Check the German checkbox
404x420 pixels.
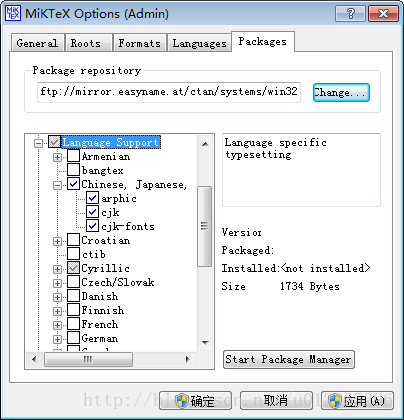point(73,338)
